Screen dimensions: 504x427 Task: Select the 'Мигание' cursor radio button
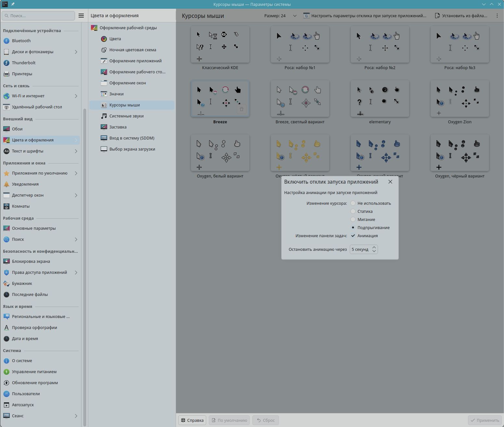click(353, 219)
